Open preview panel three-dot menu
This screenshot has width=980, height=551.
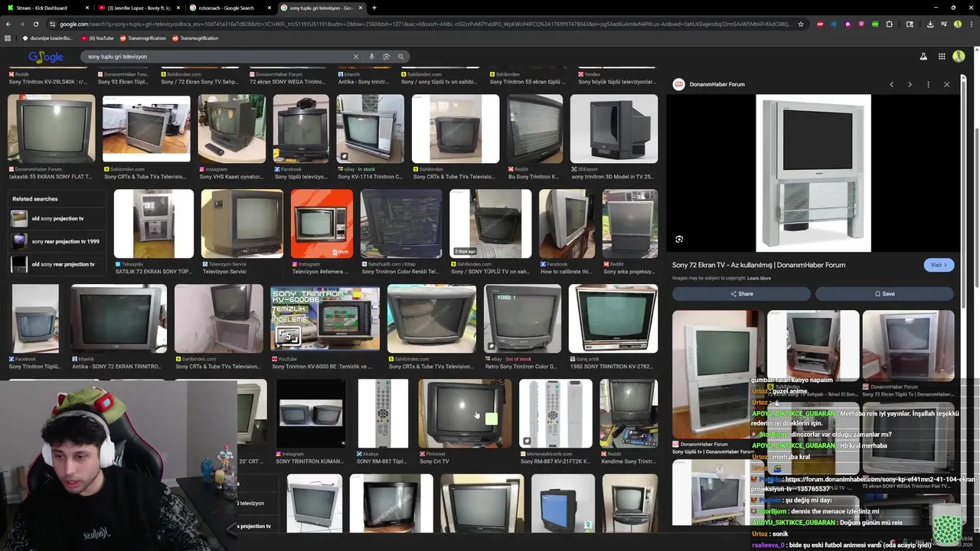(x=928, y=84)
